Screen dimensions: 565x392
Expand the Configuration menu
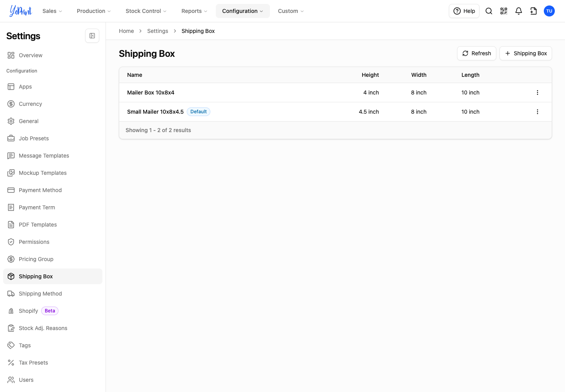point(242,11)
